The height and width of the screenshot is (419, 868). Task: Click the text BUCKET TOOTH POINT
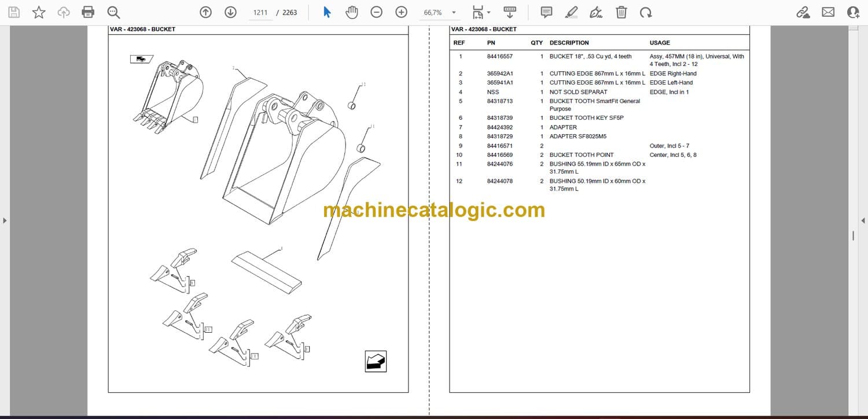[582, 155]
